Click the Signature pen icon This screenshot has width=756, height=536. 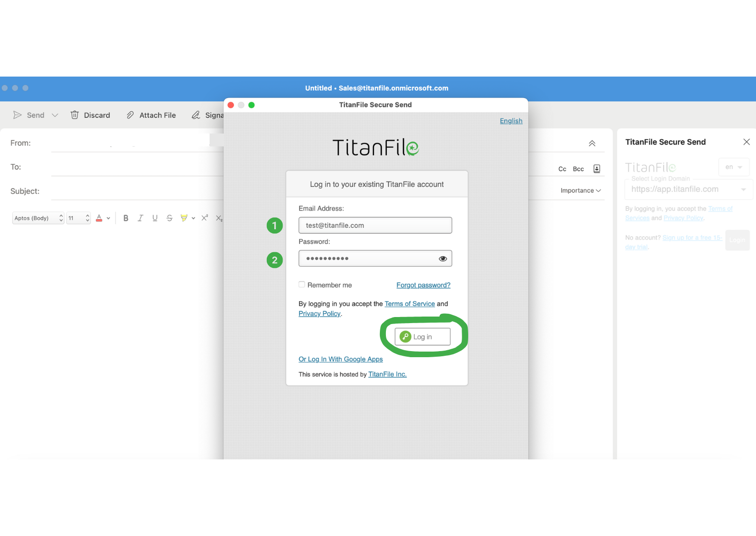click(x=196, y=115)
